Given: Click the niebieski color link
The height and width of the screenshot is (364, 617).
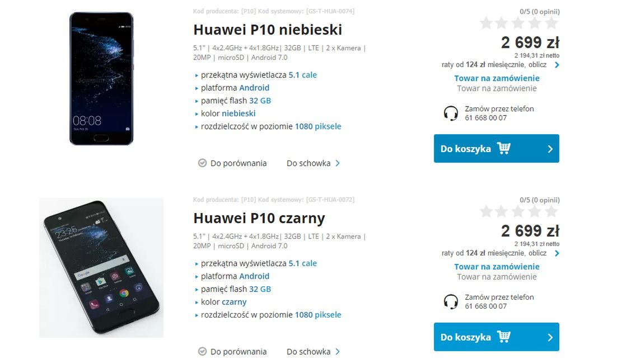Looking at the screenshot, I should click(x=239, y=114).
